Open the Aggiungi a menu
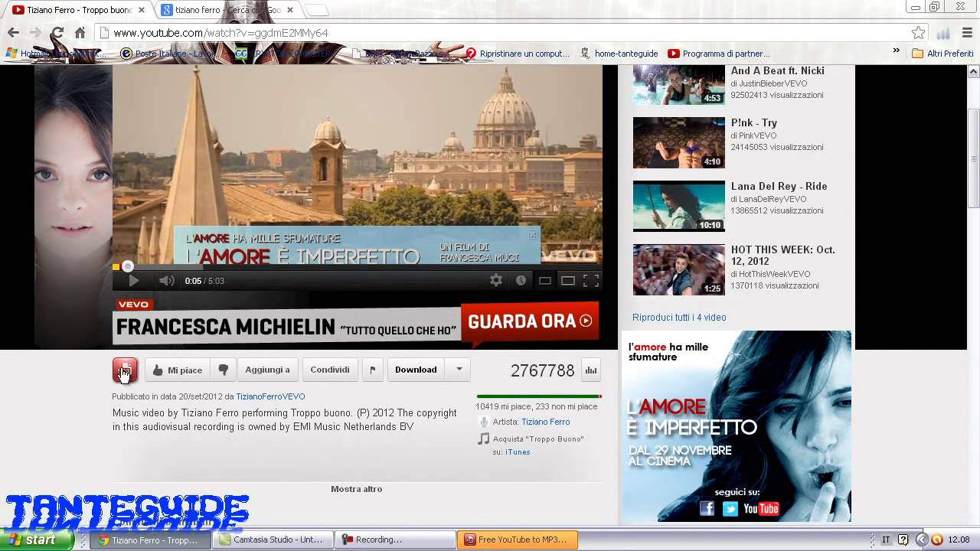980x551 pixels. coord(267,370)
